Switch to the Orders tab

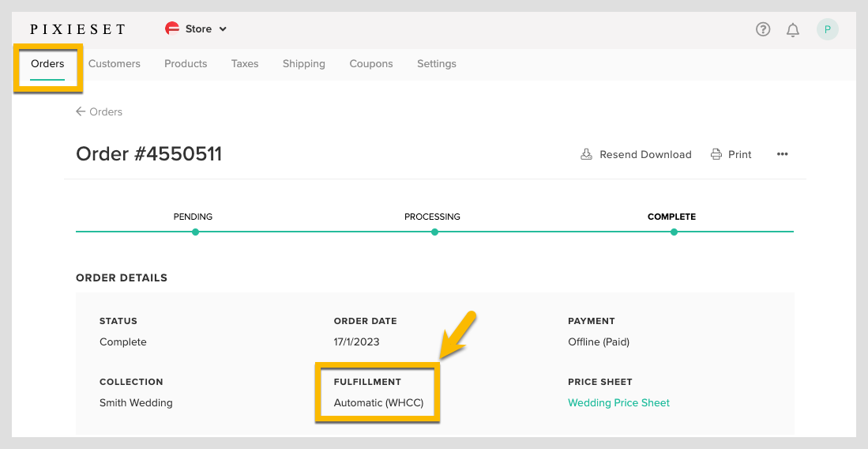tap(47, 63)
